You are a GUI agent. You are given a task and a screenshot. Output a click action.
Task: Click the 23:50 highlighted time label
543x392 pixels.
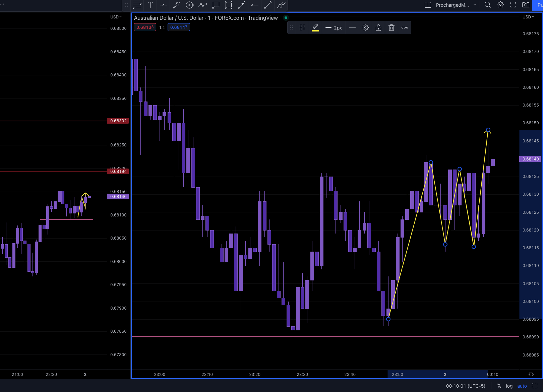click(x=398, y=375)
